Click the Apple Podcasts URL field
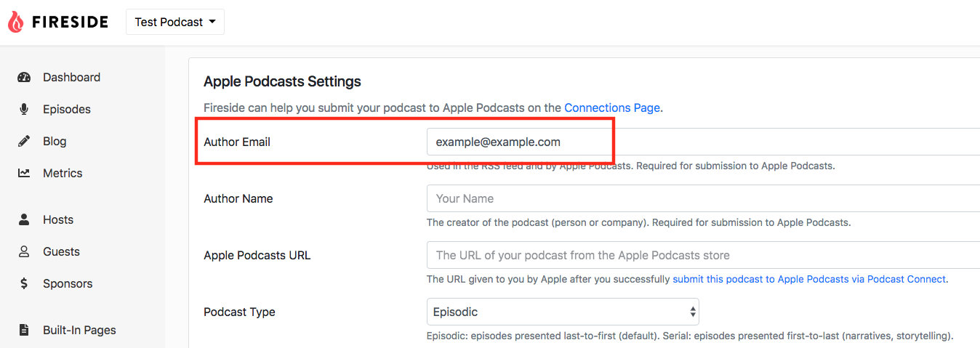This screenshot has width=980, height=348. click(x=703, y=255)
